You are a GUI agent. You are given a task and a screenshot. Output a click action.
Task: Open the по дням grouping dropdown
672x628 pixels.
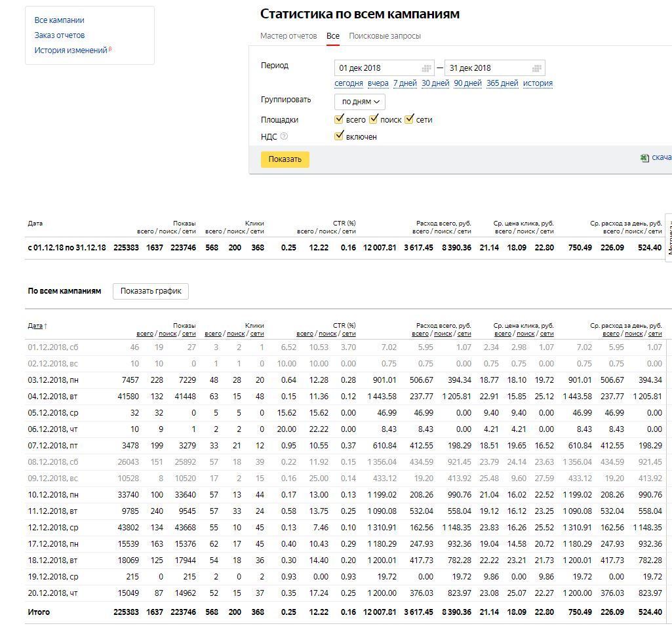[x=360, y=102]
